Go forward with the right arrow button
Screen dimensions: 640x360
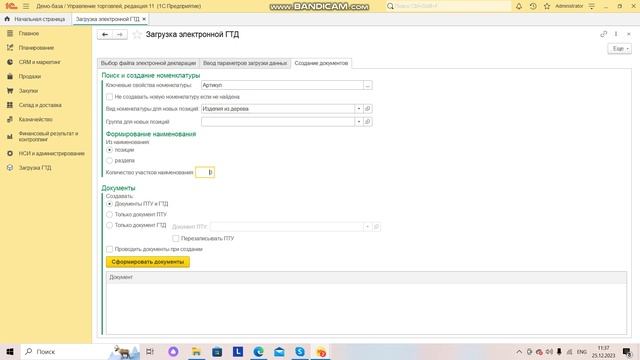[x=120, y=35]
